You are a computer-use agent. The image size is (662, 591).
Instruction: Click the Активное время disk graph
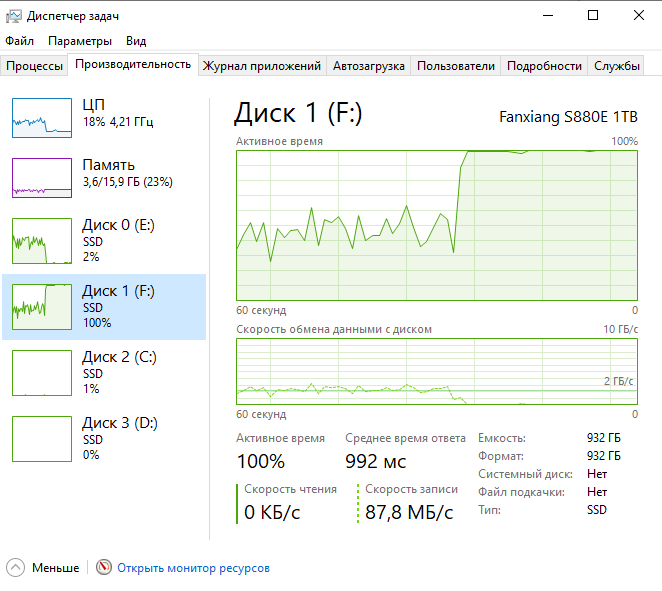[436, 225]
